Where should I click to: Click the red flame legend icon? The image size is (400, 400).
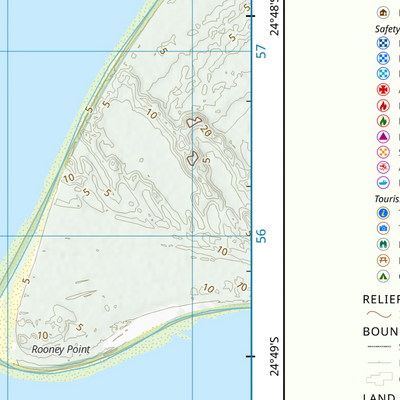click(383, 106)
